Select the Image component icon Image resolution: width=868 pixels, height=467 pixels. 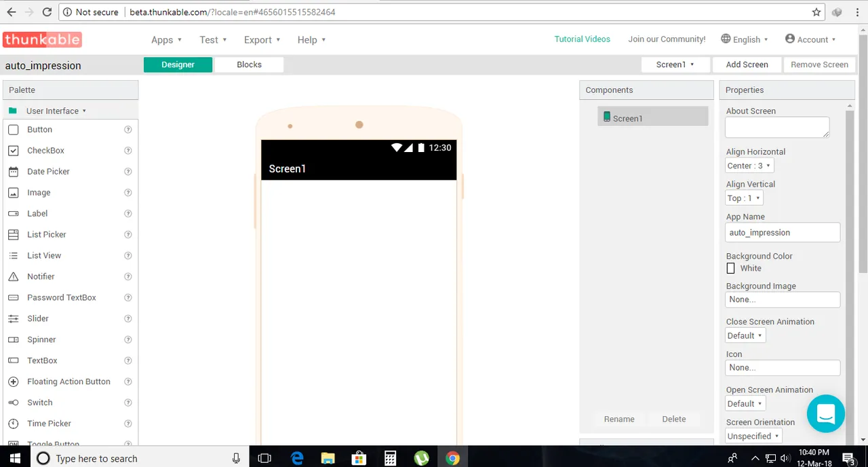click(x=13, y=193)
